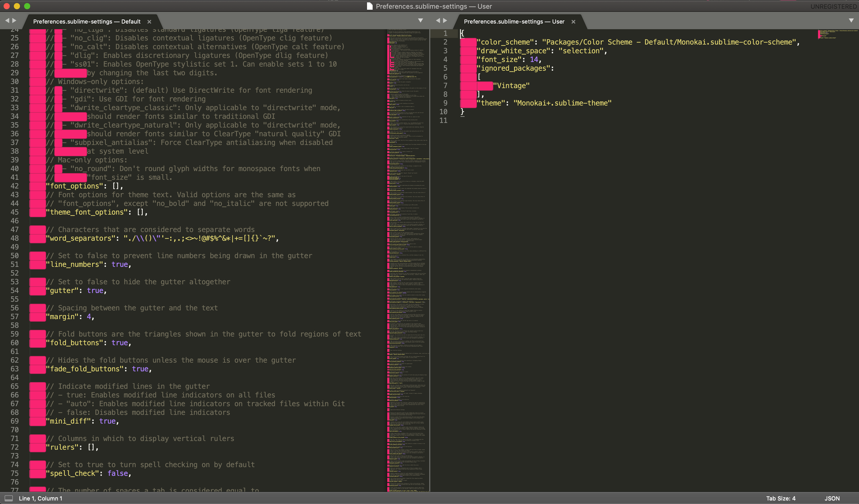Switch to Preferences Default tab

(87, 22)
